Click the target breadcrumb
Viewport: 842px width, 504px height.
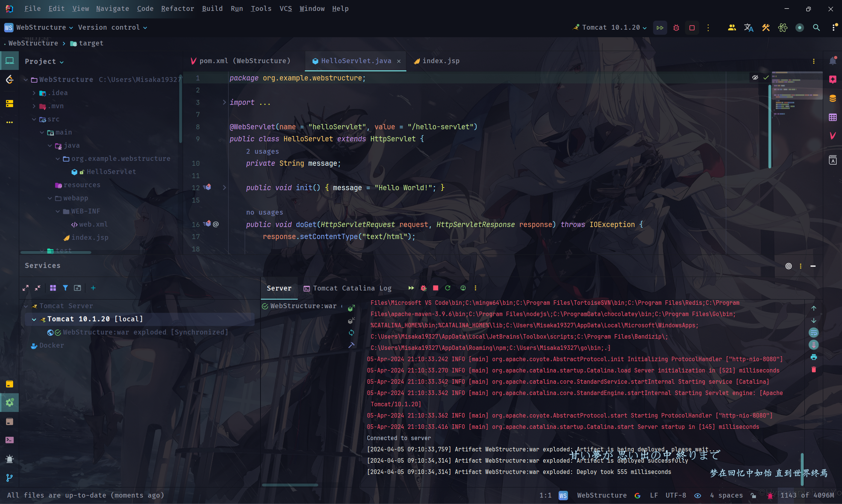pos(87,43)
